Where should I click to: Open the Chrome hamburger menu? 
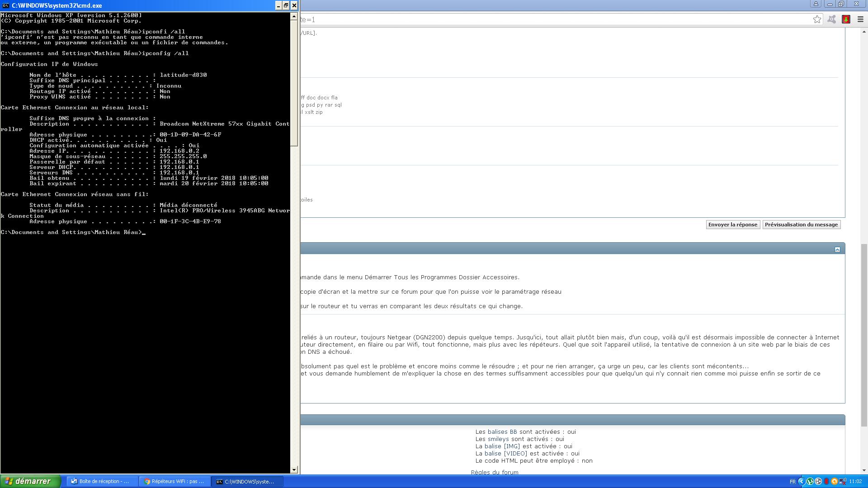pos(860,19)
